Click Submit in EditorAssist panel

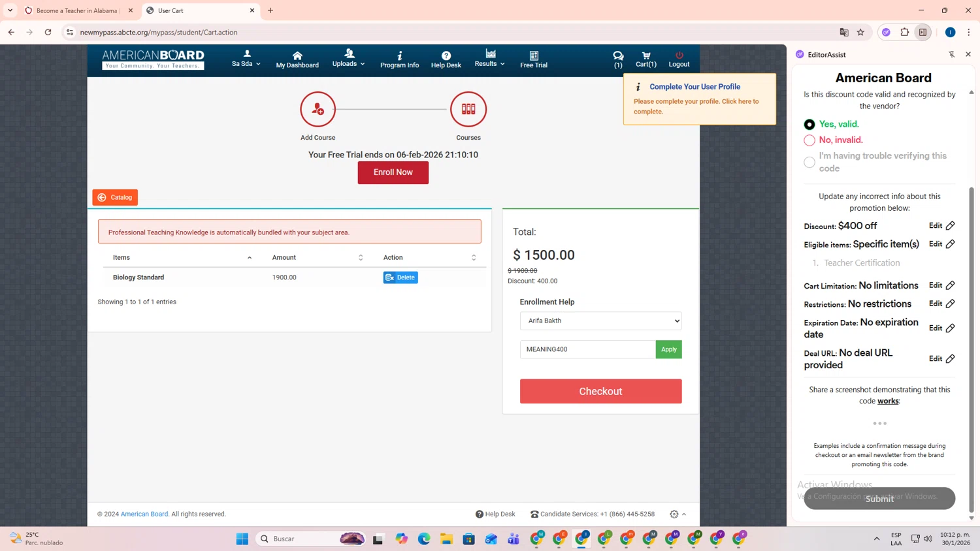point(879,498)
